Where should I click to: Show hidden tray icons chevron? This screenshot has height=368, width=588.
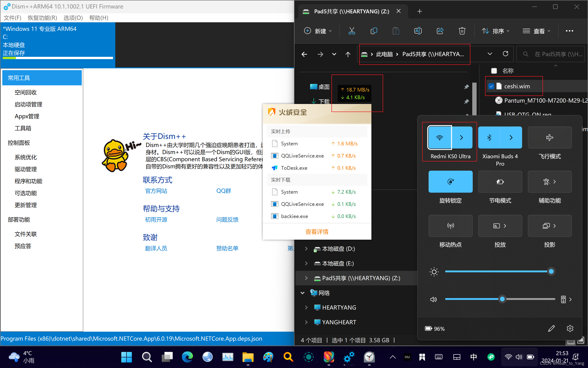(x=392, y=357)
